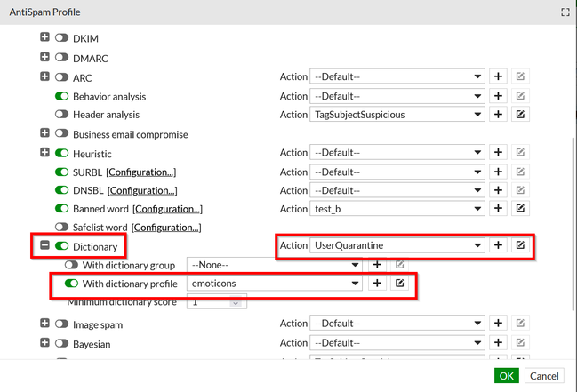This screenshot has height=392, width=577.
Task: Add new action for the ARC row
Action: point(499,76)
